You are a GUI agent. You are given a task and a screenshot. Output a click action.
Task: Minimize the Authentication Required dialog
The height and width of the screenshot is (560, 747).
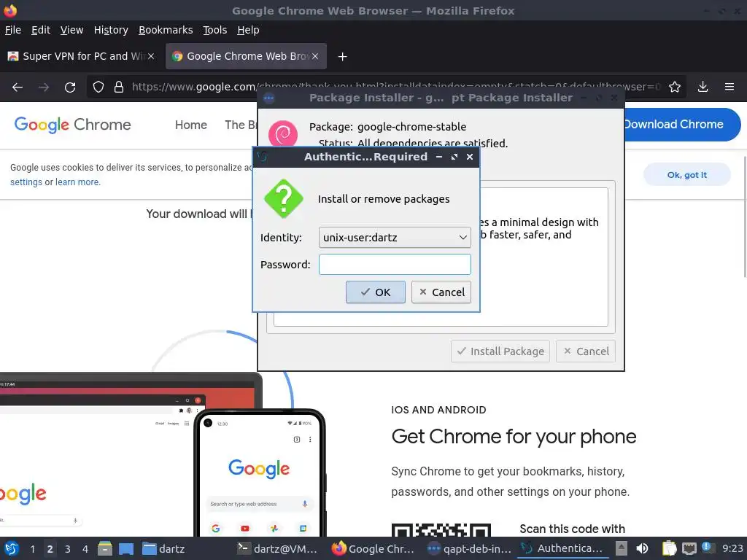coord(439,157)
